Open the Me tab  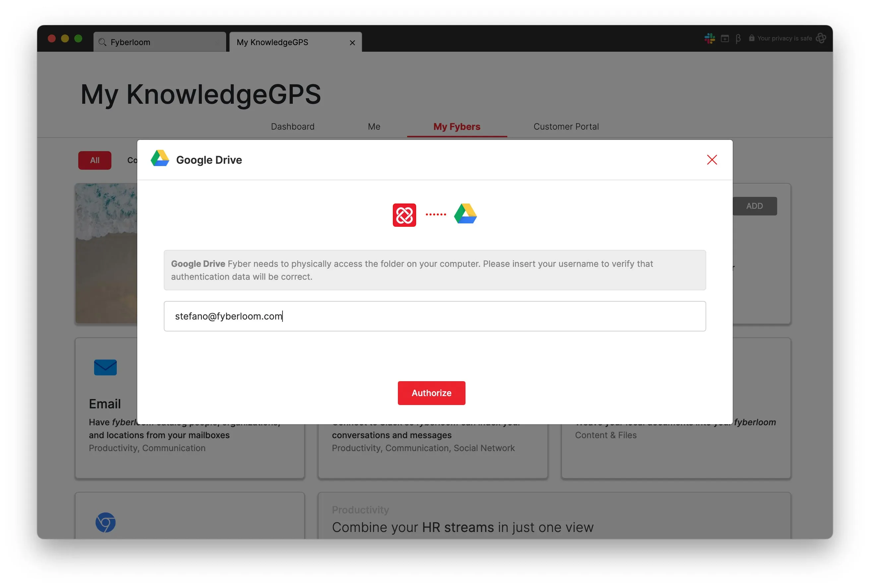(x=374, y=127)
